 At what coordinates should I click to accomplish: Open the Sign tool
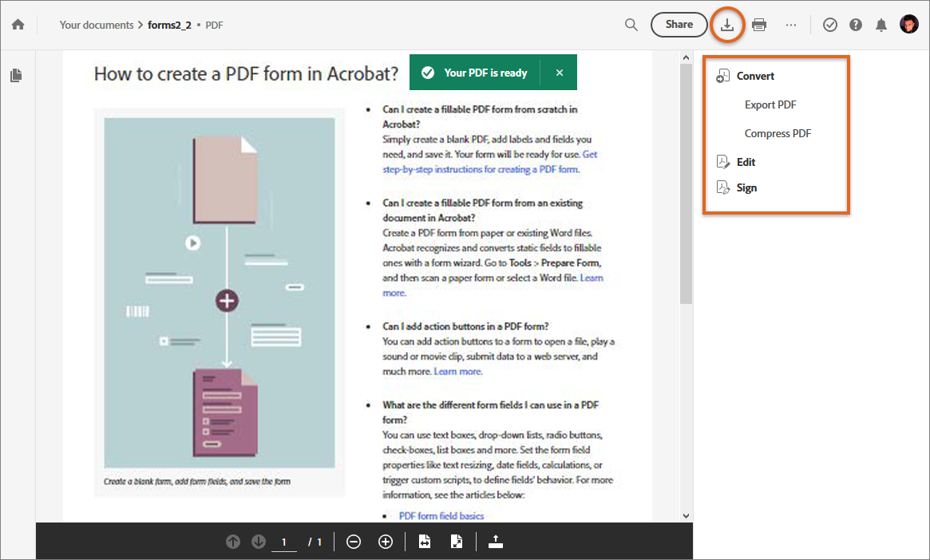pos(747,187)
